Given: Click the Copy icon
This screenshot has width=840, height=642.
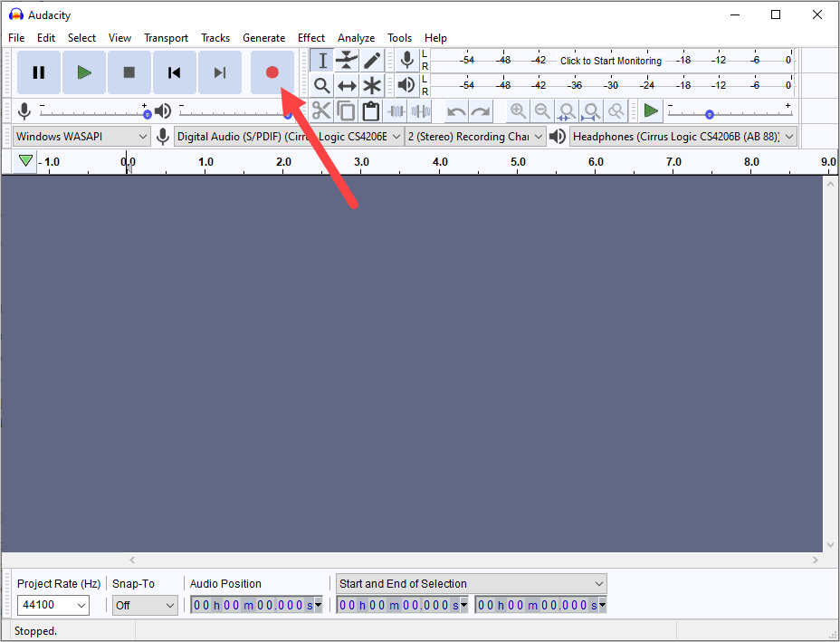Looking at the screenshot, I should coord(346,111).
